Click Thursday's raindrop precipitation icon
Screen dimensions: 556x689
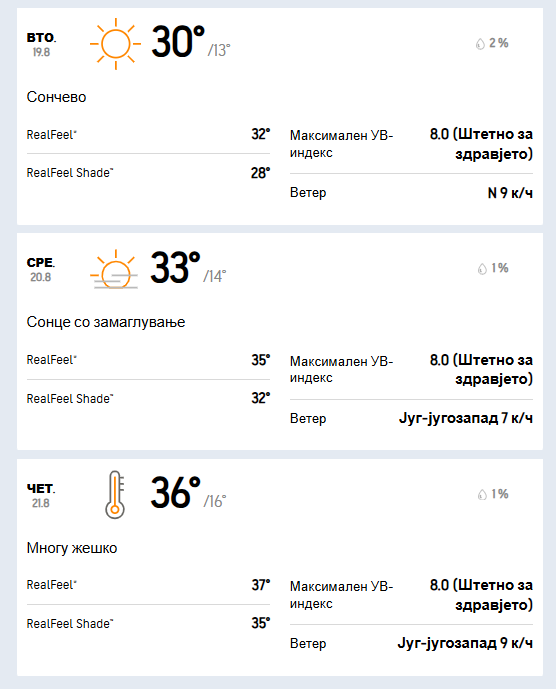click(x=482, y=494)
